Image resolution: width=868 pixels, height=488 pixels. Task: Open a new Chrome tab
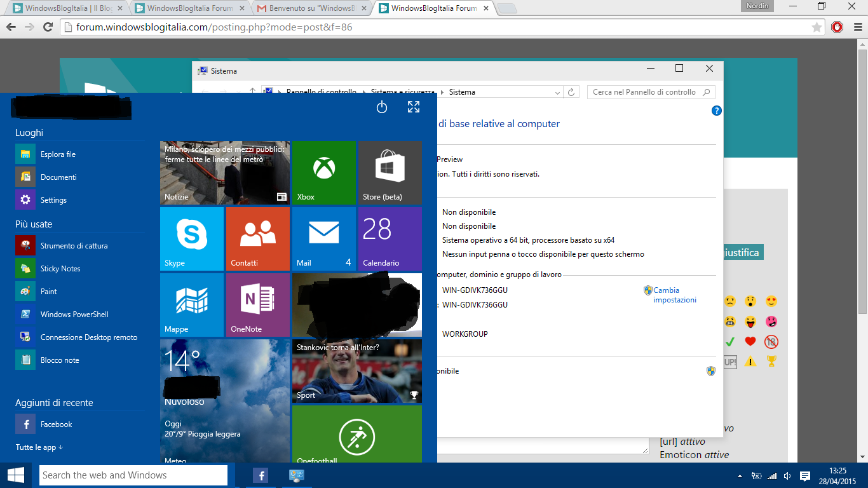(506, 9)
